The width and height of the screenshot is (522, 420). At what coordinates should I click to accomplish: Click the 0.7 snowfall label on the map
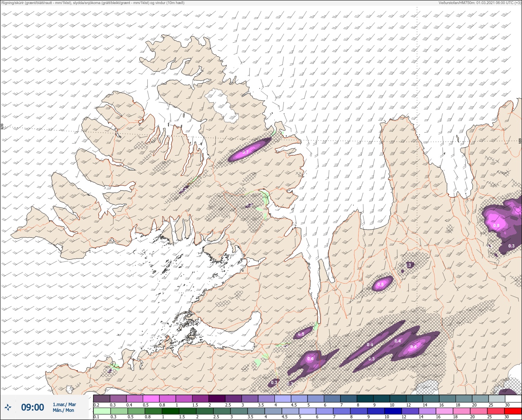tap(246, 152)
